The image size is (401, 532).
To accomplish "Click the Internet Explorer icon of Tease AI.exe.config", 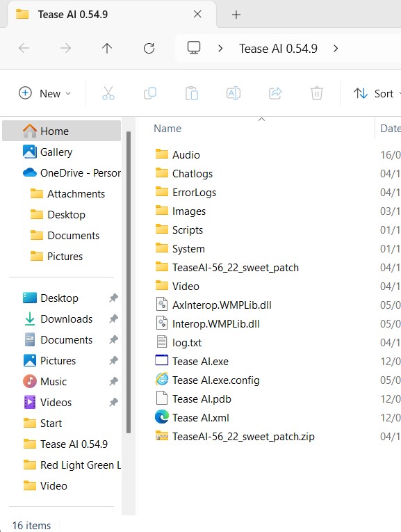I will click(x=162, y=379).
